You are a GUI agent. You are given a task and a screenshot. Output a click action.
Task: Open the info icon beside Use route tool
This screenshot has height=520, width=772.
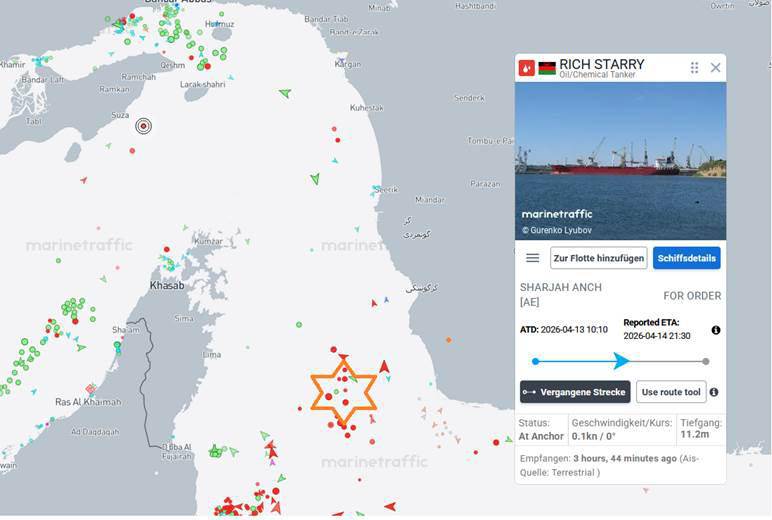[x=714, y=392]
